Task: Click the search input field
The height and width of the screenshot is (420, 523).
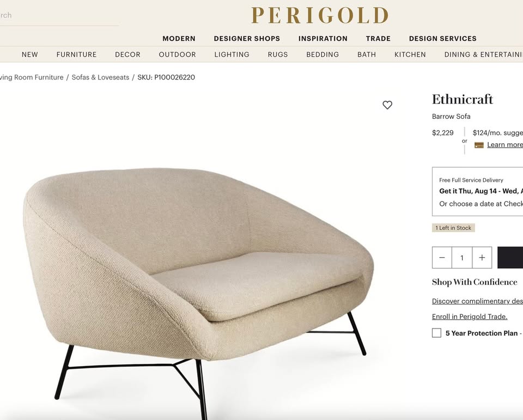Action: pyautogui.click(x=59, y=15)
